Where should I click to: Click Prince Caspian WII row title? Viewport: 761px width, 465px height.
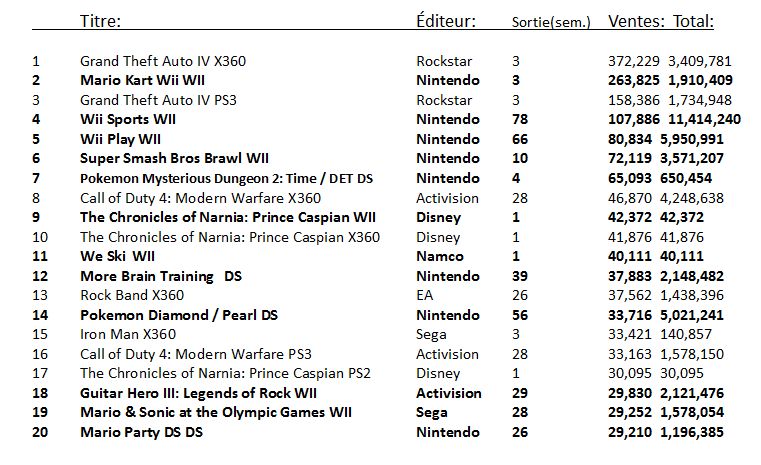pos(228,217)
